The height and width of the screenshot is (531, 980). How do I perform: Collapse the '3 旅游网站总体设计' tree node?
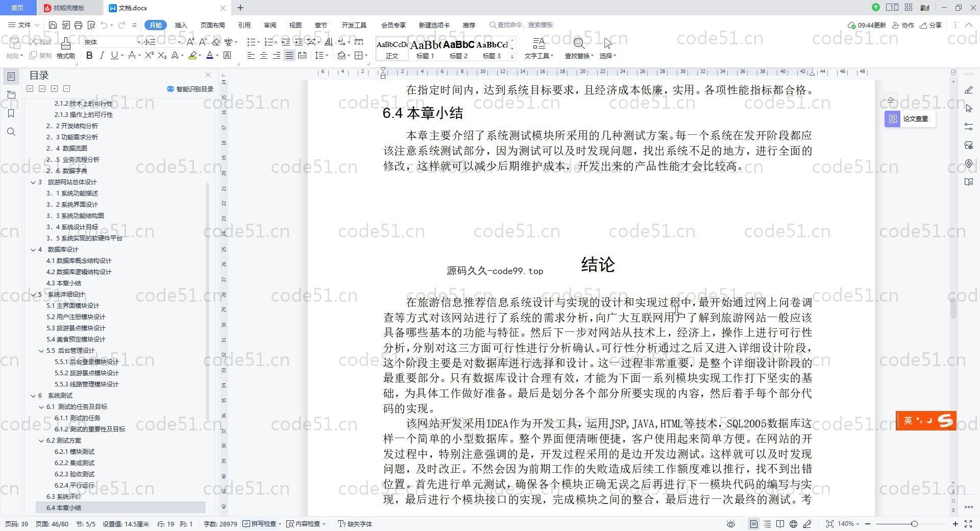tap(33, 182)
